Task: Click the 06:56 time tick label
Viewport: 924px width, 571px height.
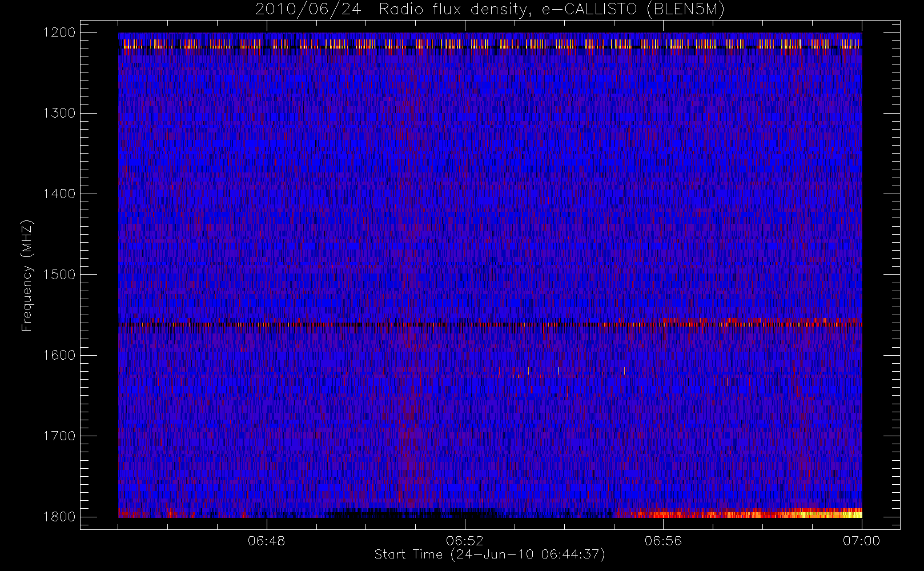Action: tap(663, 541)
